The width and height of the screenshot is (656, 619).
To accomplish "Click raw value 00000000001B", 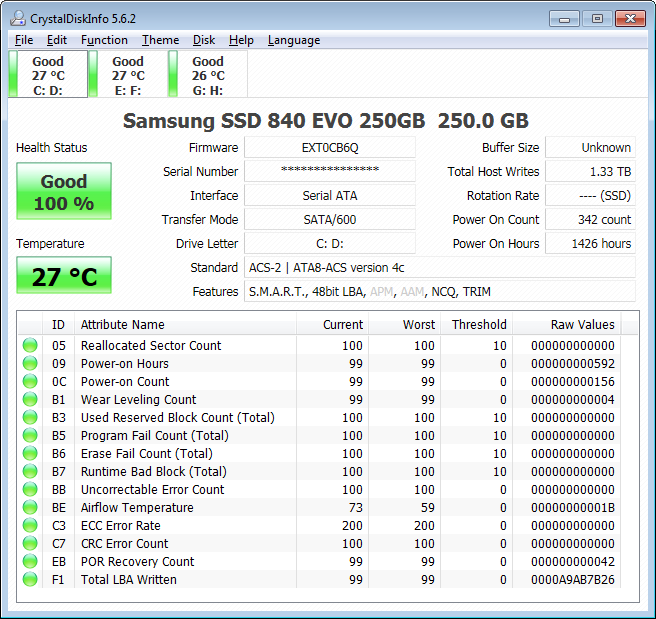I will click(x=572, y=507).
